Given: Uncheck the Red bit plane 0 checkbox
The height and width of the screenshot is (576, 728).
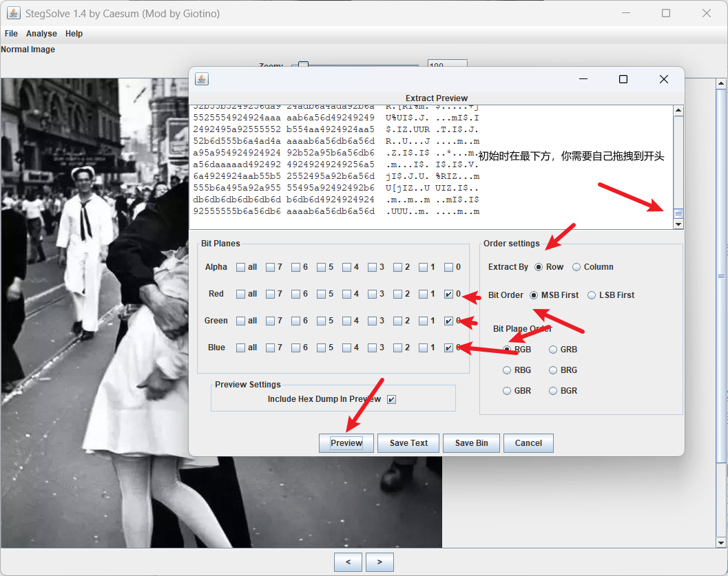Looking at the screenshot, I should tap(449, 295).
